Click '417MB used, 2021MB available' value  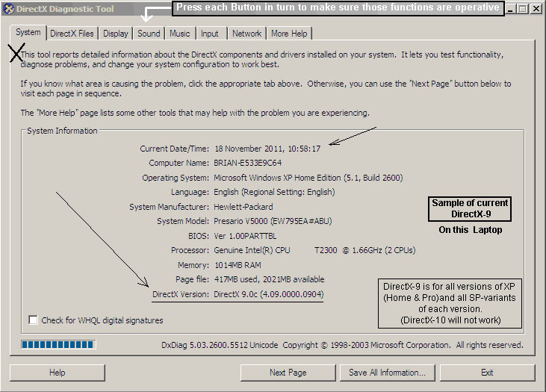(269, 279)
